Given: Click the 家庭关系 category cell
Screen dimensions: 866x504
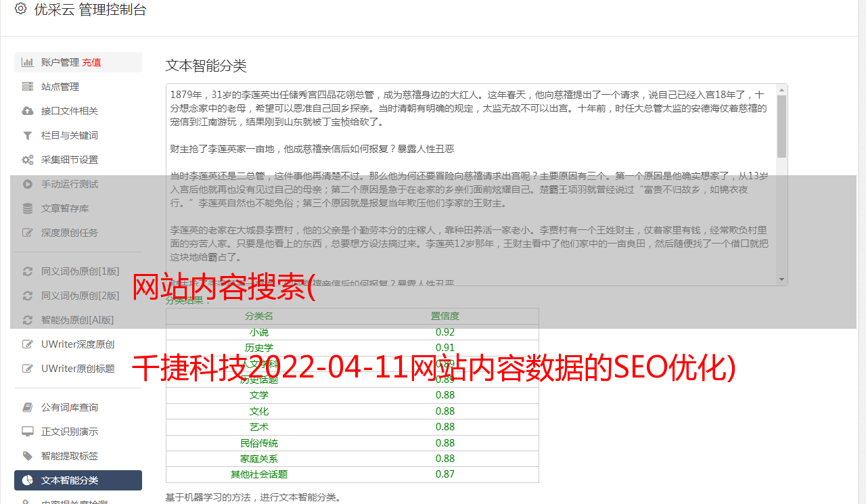Looking at the screenshot, I should tap(259, 459).
